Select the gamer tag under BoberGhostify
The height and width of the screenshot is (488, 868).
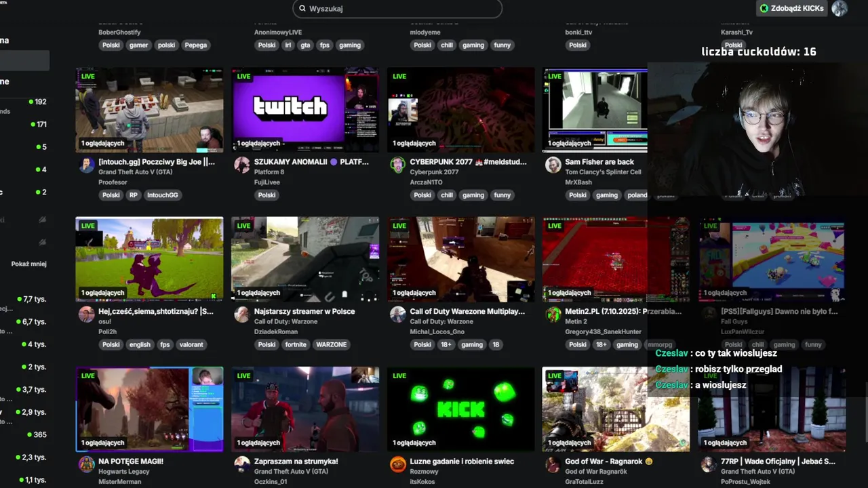click(139, 45)
